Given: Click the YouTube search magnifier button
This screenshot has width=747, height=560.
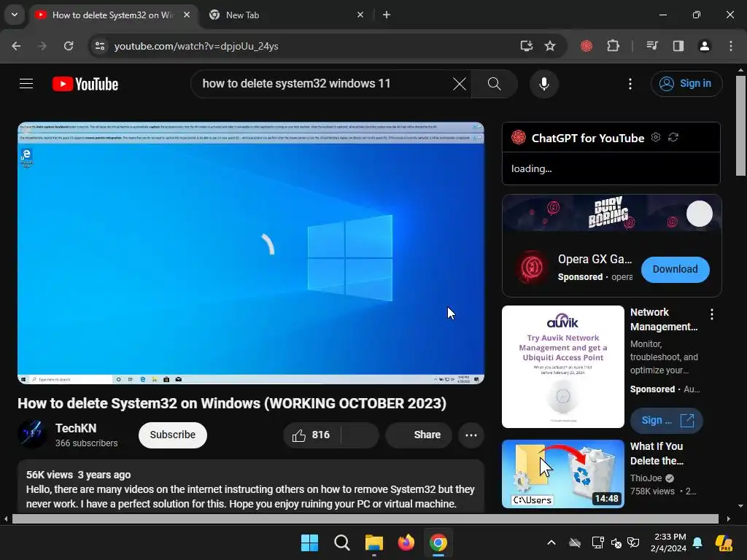Looking at the screenshot, I should (x=494, y=84).
